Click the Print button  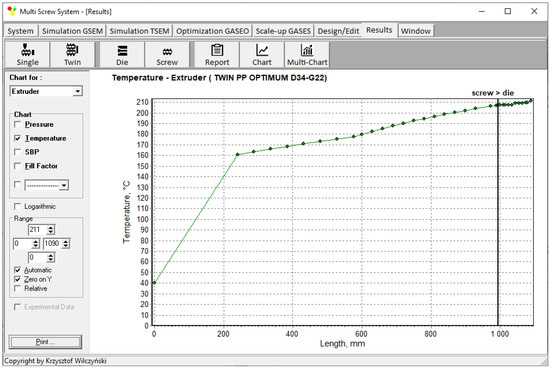pos(45,342)
